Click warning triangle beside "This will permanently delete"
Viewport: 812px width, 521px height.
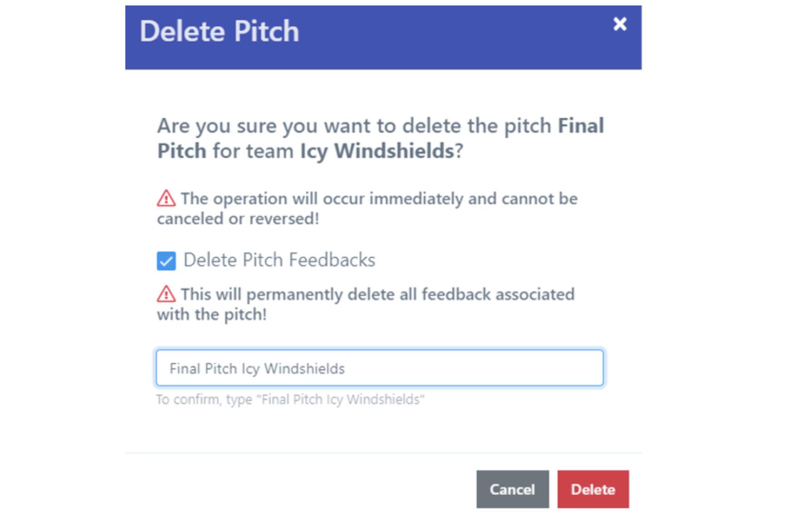pyautogui.click(x=166, y=294)
